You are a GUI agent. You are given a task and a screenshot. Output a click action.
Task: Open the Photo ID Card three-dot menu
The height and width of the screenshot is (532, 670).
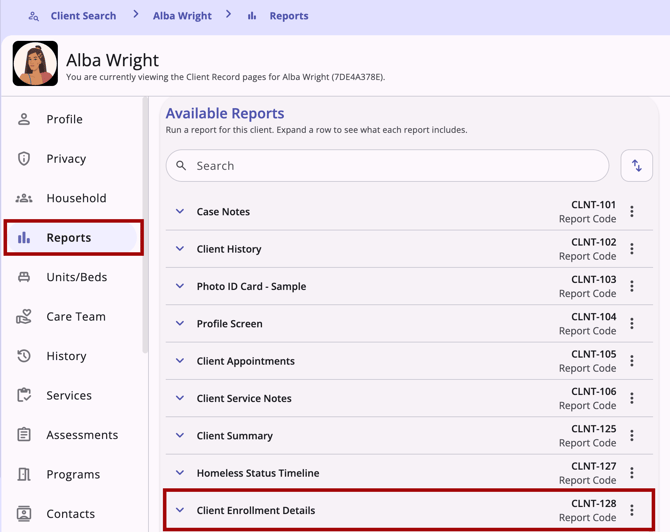632,286
